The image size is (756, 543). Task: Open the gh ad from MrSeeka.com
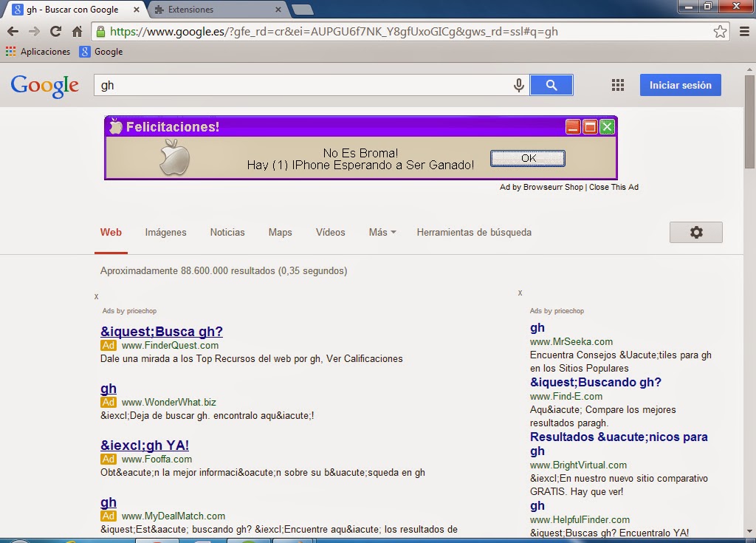(537, 328)
